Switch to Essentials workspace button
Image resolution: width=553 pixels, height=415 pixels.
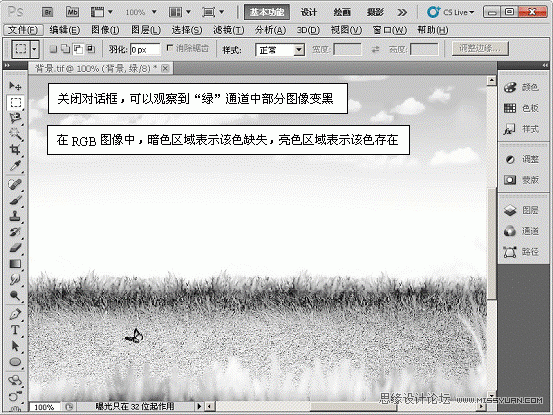tap(267, 12)
